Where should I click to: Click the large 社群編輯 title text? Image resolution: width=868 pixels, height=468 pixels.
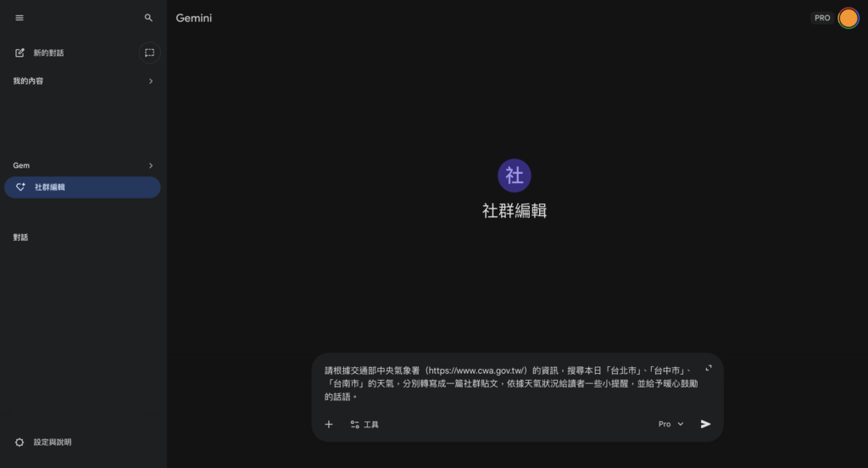pyautogui.click(x=515, y=211)
